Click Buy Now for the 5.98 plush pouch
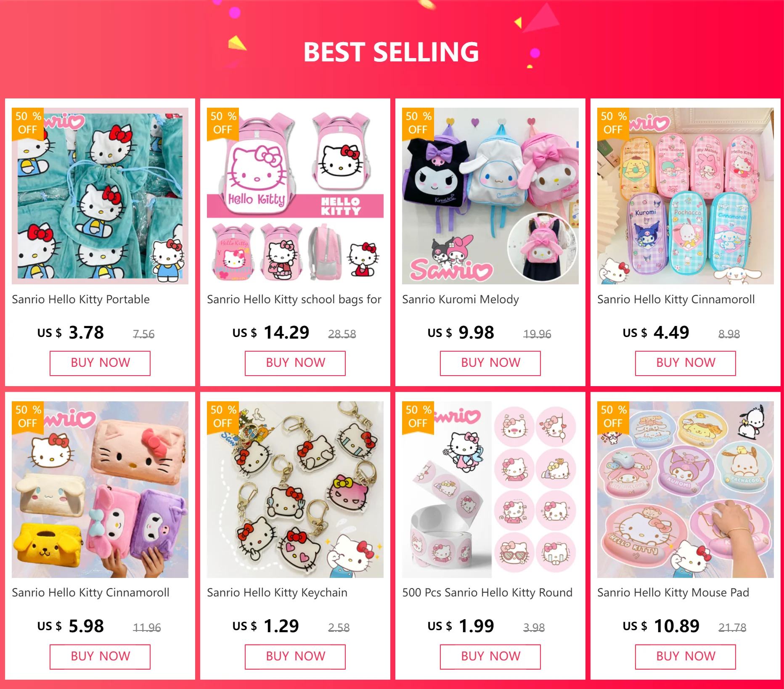This screenshot has width=784, height=689. [x=100, y=657]
